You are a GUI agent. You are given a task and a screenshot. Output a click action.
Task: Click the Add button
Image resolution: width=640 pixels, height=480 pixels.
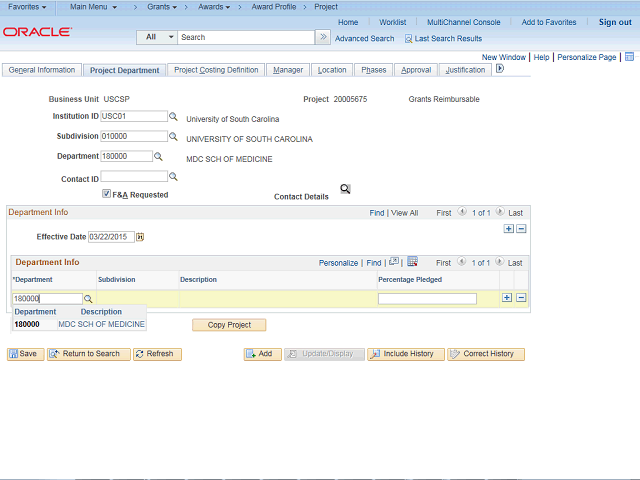click(262, 354)
